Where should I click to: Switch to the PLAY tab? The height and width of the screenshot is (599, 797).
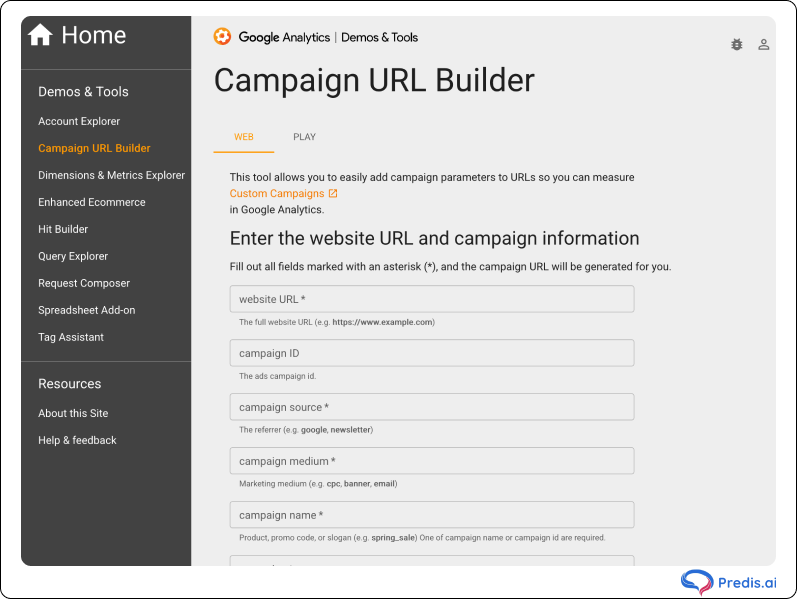(304, 137)
